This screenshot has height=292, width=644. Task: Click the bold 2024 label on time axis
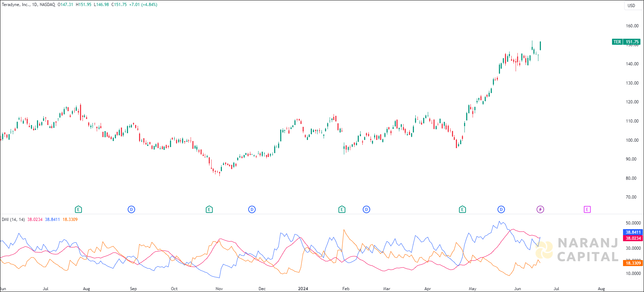pyautogui.click(x=303, y=289)
